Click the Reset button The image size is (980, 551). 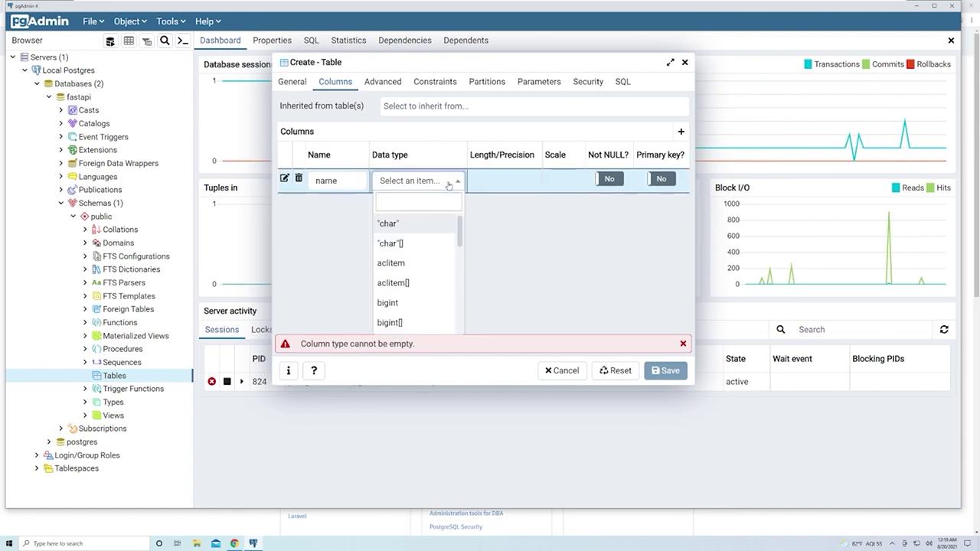click(616, 370)
